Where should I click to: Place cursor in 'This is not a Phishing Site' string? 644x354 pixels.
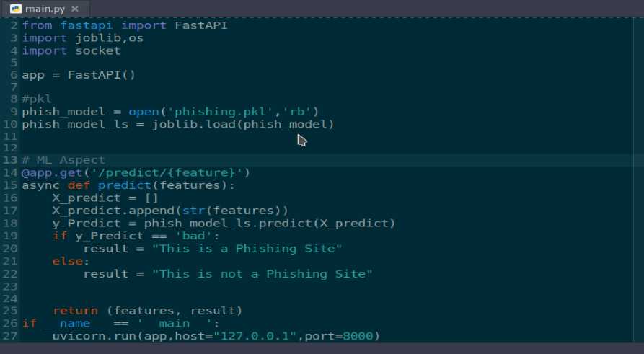[265, 274]
